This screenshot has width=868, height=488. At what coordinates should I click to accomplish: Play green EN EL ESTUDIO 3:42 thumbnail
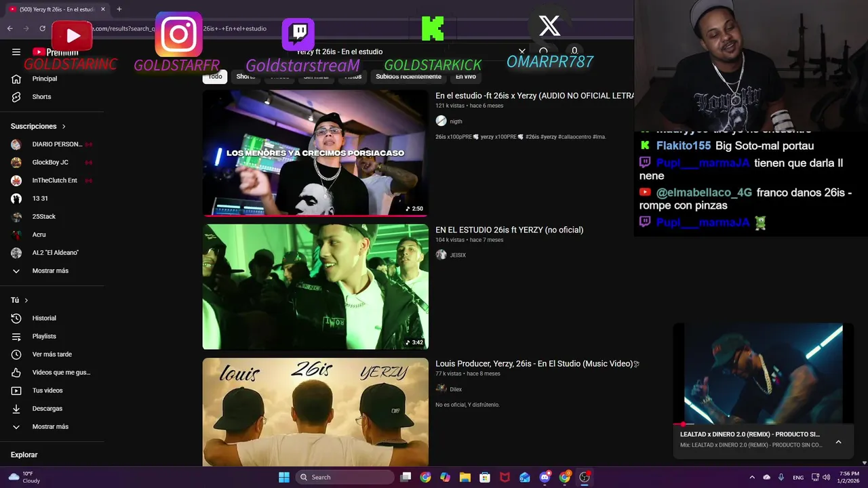click(x=315, y=287)
